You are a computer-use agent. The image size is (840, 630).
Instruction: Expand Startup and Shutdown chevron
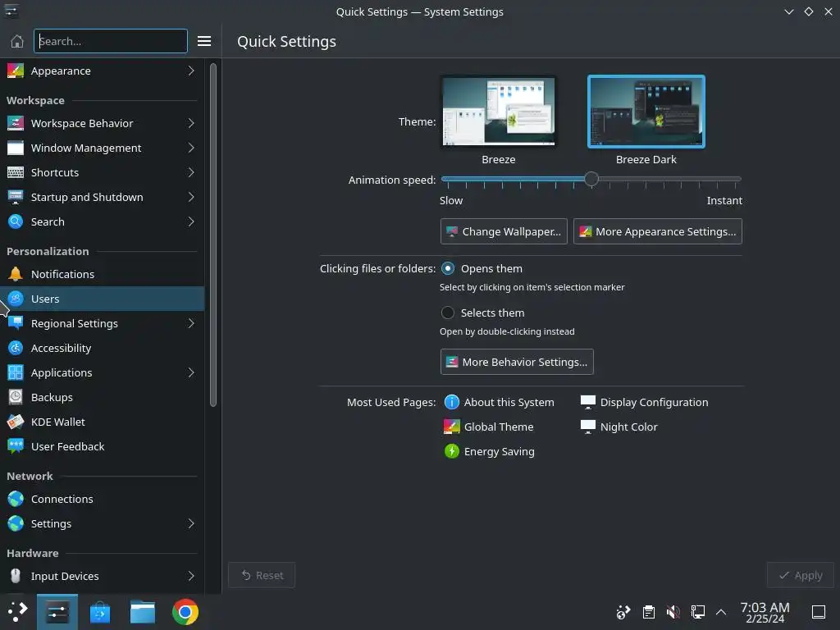pyautogui.click(x=191, y=197)
